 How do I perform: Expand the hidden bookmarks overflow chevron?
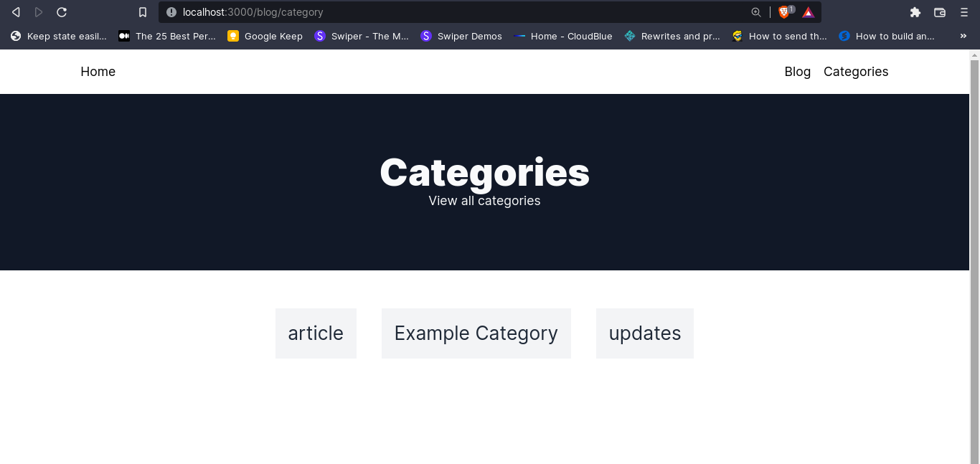point(963,36)
